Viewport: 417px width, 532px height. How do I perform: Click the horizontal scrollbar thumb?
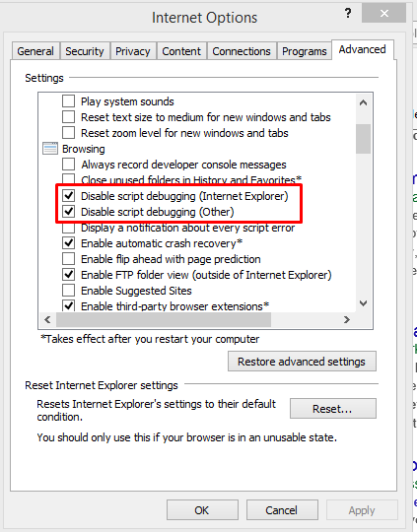click(164, 319)
